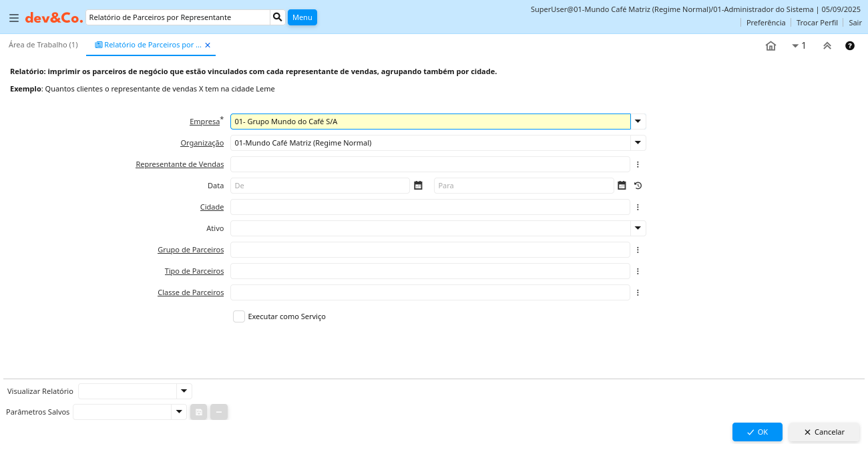The image size is (868, 450).
Task: Open Representante de Vendas lookup options
Action: click(x=638, y=164)
